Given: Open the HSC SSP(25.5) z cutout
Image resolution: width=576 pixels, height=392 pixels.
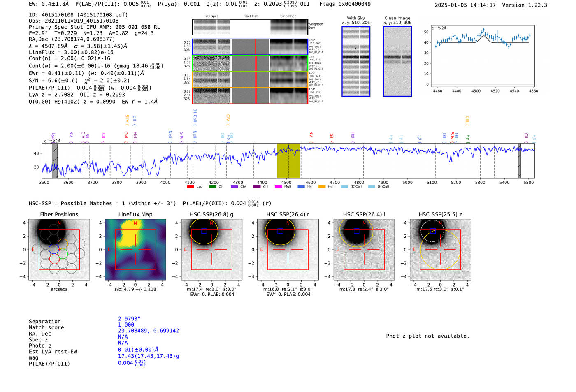Looking at the screenshot, I should tap(440, 250).
